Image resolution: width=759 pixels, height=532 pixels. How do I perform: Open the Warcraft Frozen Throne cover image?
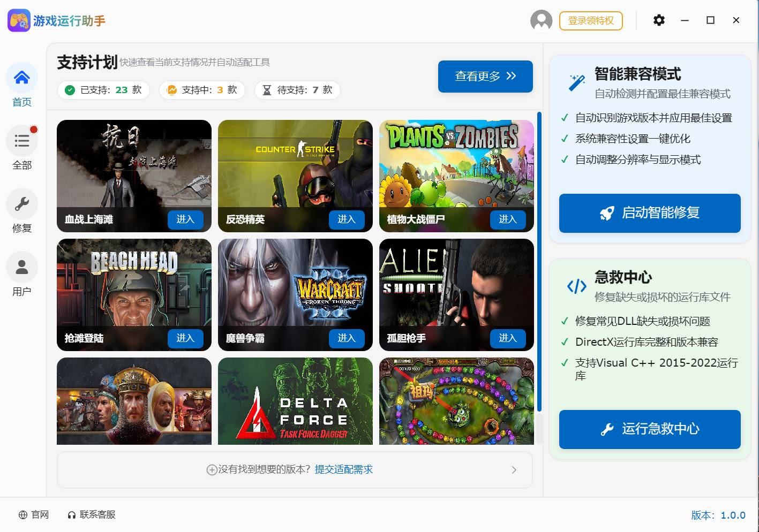click(x=295, y=283)
